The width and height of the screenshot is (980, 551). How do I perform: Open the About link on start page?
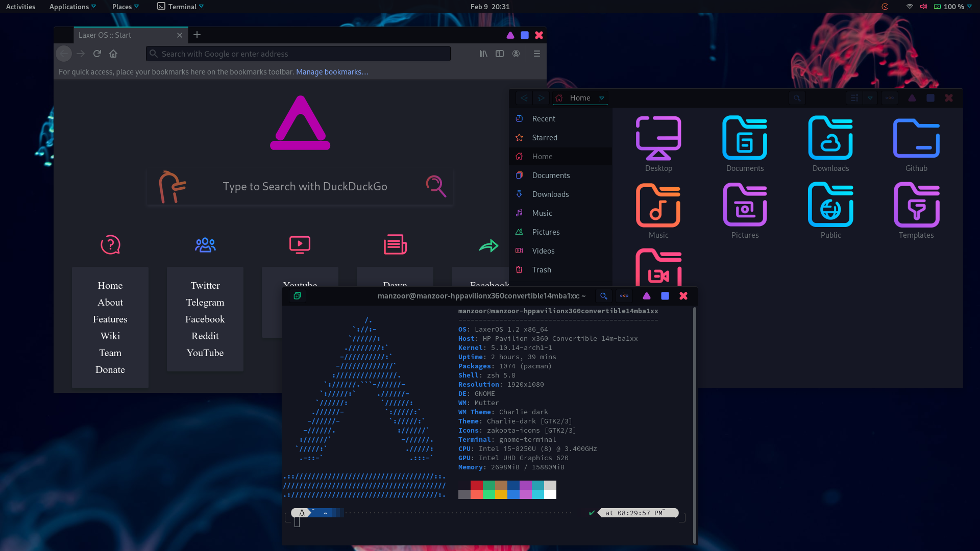coord(110,303)
